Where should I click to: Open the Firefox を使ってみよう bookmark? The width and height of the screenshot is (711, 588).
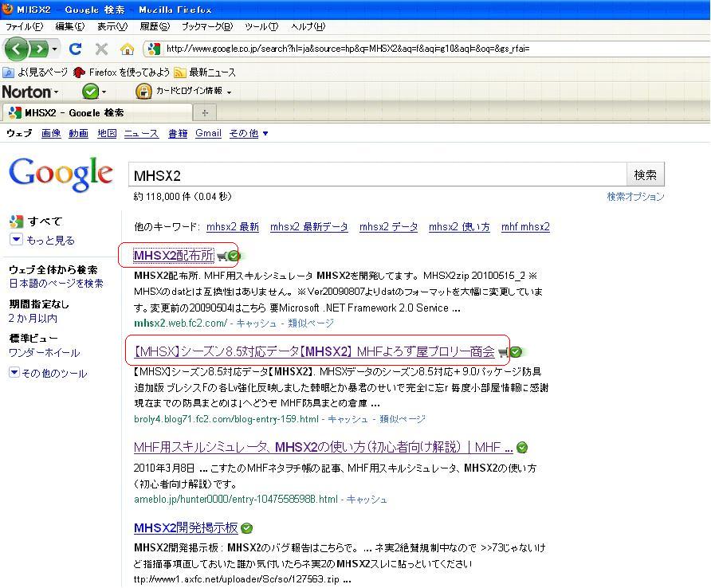click(x=121, y=72)
